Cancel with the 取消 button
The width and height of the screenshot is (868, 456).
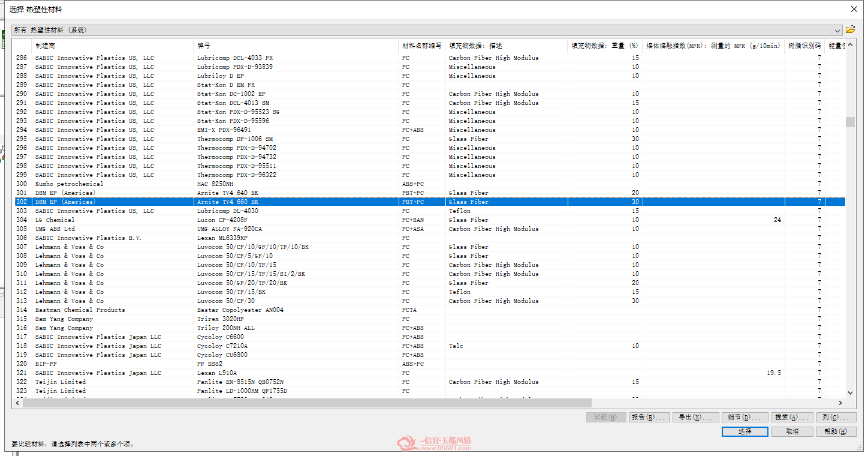(x=792, y=431)
